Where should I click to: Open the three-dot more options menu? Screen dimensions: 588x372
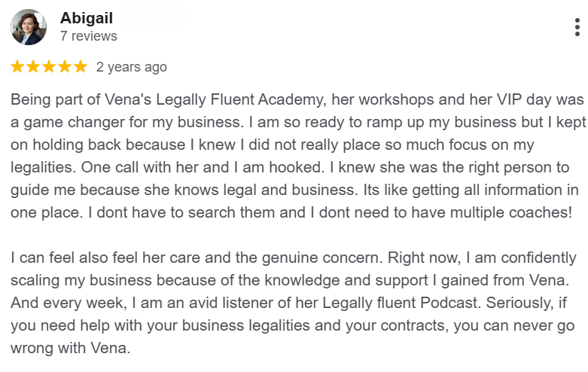tap(577, 28)
